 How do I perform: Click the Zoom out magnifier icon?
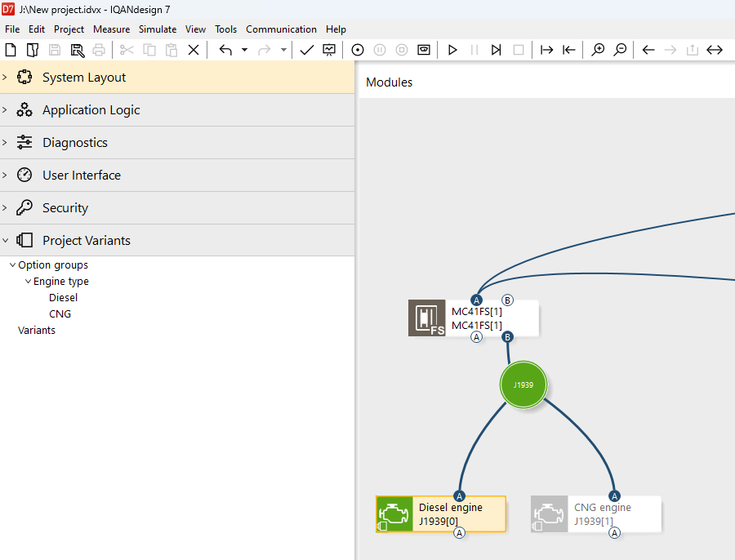point(620,50)
